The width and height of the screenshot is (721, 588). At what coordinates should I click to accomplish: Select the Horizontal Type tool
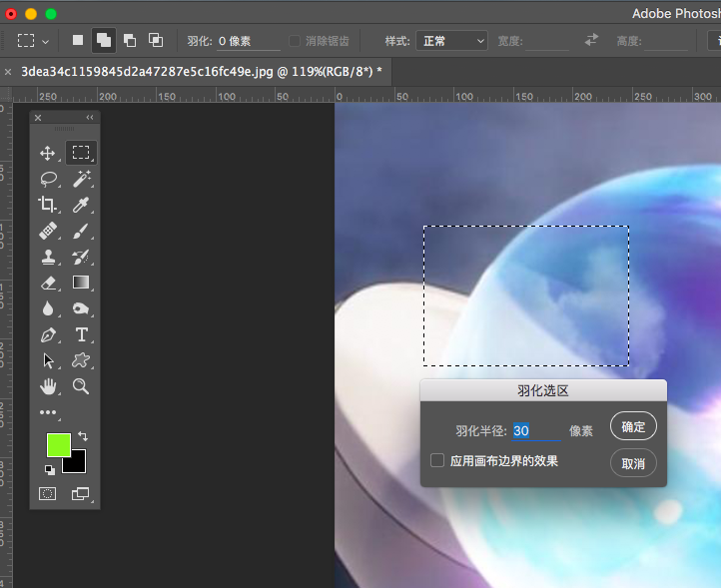coord(81,334)
